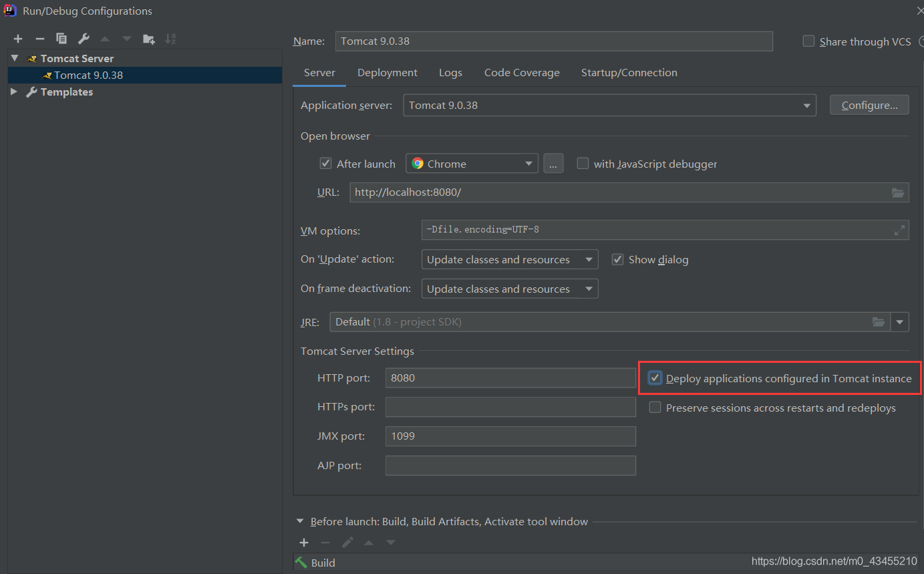Open the JRE dropdown arrow
Viewport: 924px width, 574px height.
tap(900, 322)
